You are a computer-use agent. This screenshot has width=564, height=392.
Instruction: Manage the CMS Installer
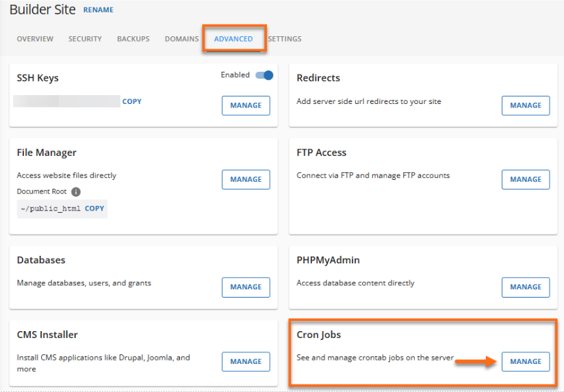[x=246, y=361]
